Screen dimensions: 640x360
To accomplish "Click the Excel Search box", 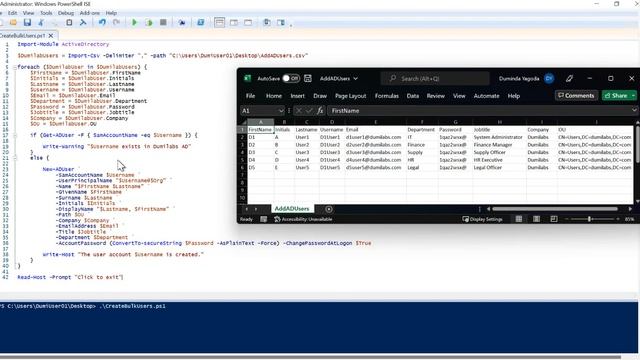I will pos(435,78).
